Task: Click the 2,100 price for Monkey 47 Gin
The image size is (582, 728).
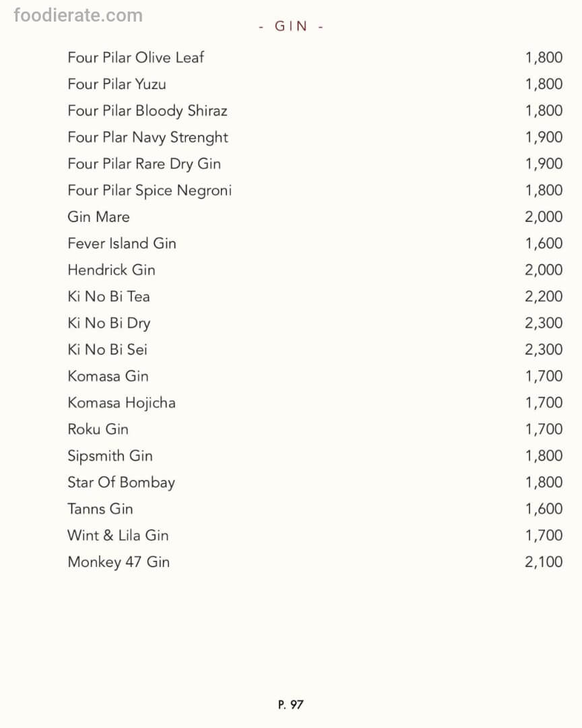Action: (544, 562)
